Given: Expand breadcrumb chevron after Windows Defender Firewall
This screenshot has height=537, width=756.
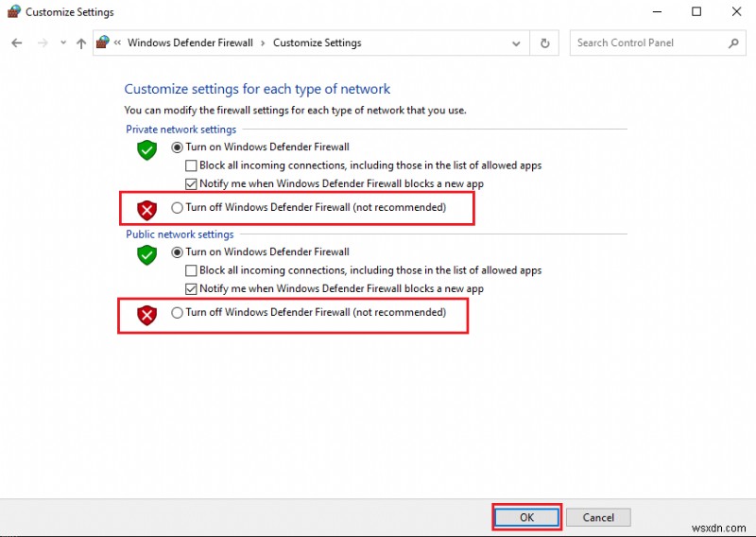Looking at the screenshot, I should [x=263, y=43].
